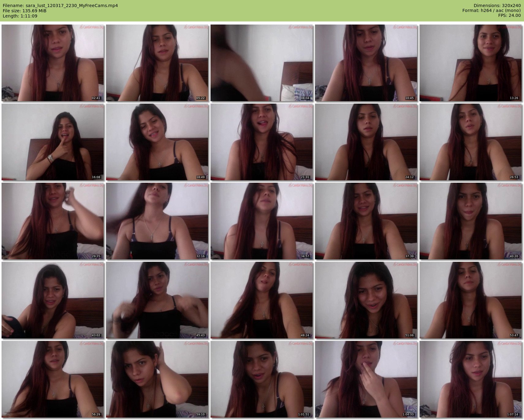Click the thumbnail timestamped 37:39

click(x=366, y=221)
